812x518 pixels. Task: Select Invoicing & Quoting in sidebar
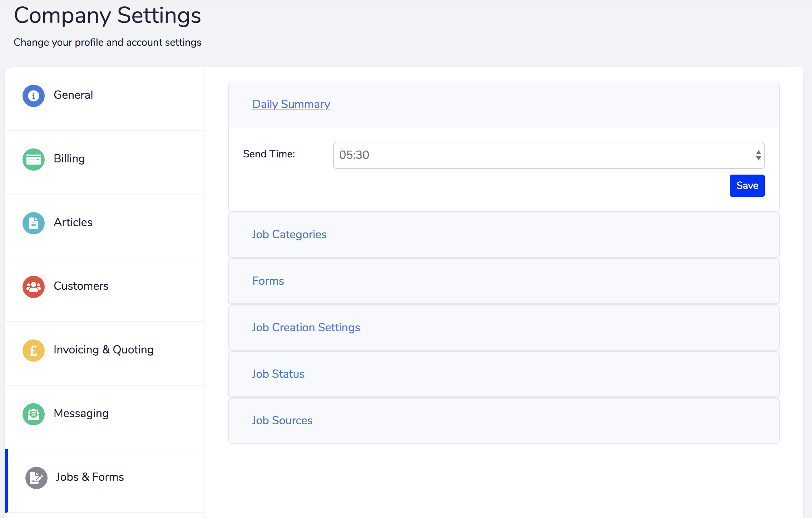pyautogui.click(x=105, y=353)
